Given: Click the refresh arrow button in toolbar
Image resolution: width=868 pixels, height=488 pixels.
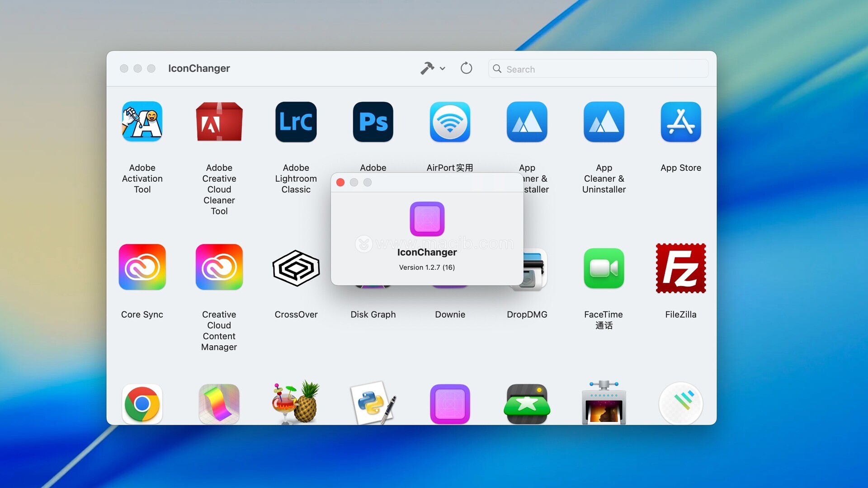Looking at the screenshot, I should 466,69.
